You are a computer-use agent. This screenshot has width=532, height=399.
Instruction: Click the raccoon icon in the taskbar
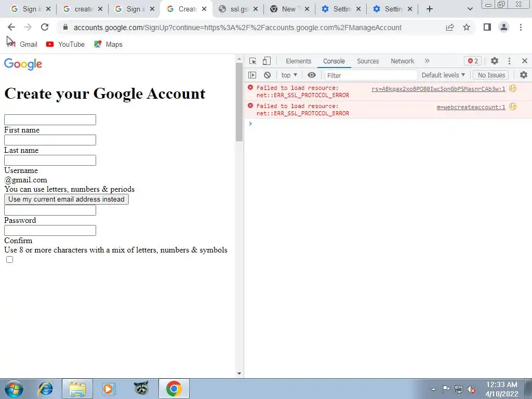point(141,388)
